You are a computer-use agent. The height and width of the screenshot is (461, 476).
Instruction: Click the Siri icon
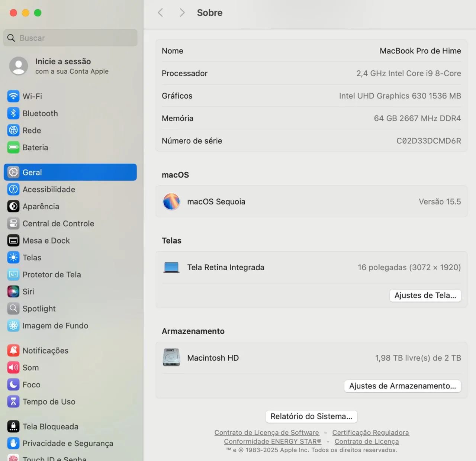[x=13, y=291]
